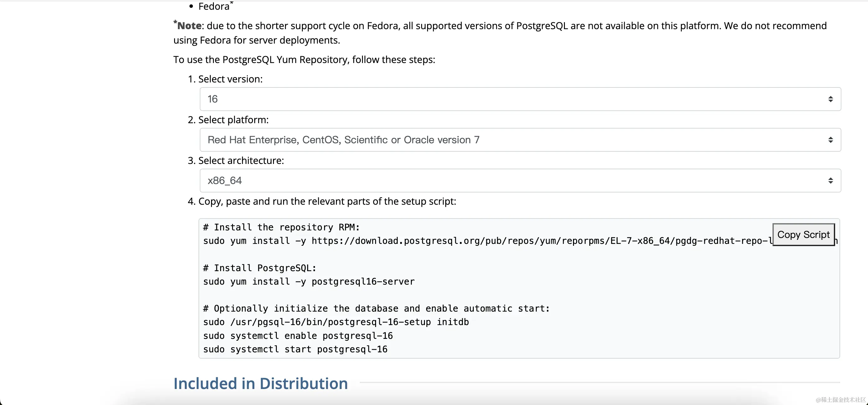The image size is (868, 405).
Task: Click the '# Install PostgreSQL:' comment line
Action: pyautogui.click(x=260, y=268)
